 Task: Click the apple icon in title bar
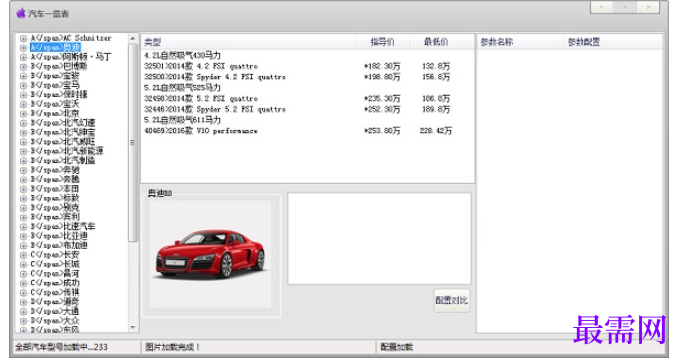point(21,14)
